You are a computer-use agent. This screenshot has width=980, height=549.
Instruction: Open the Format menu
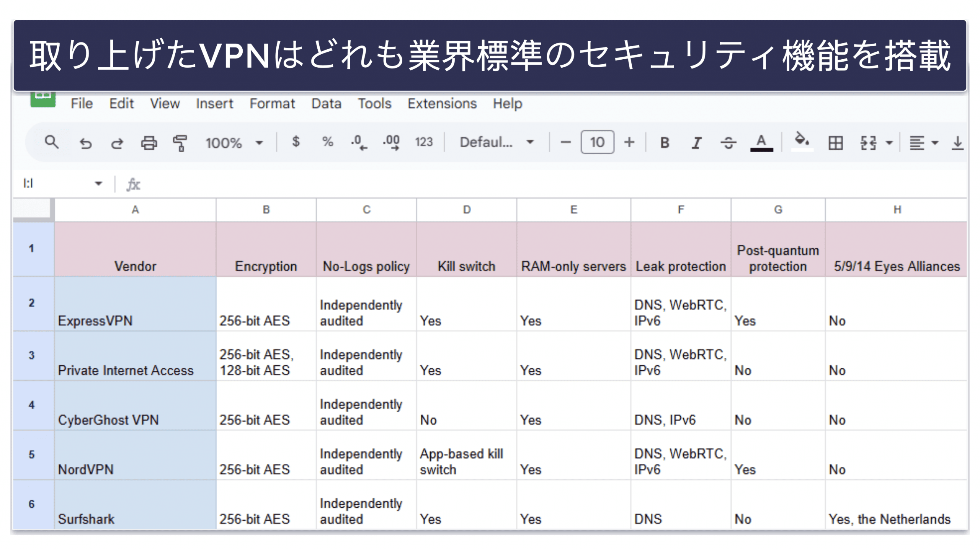(272, 103)
